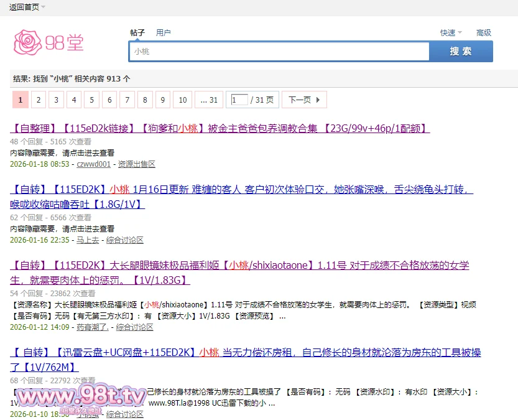Click the search keyword input field
The image size is (518, 420).
tap(279, 52)
